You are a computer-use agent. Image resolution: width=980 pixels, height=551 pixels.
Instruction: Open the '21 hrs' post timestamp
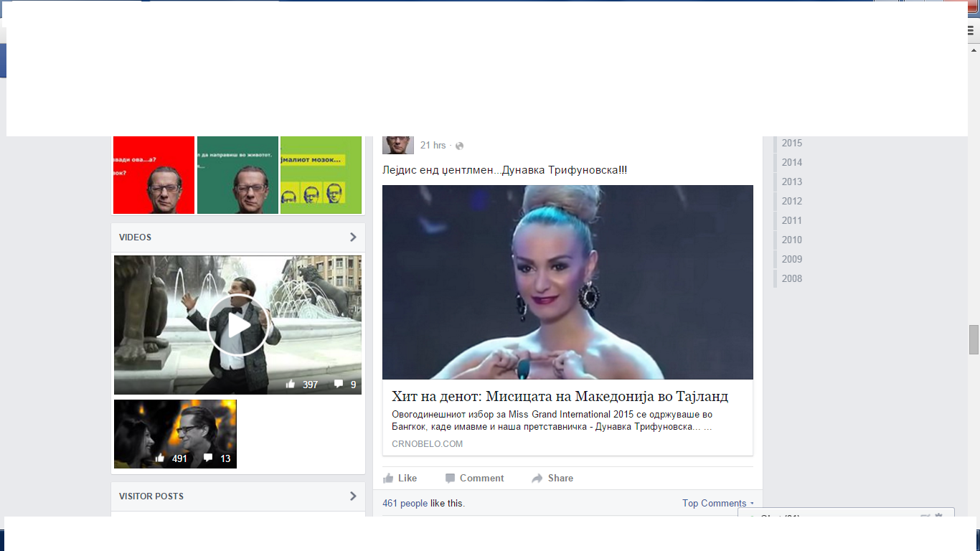[433, 146]
